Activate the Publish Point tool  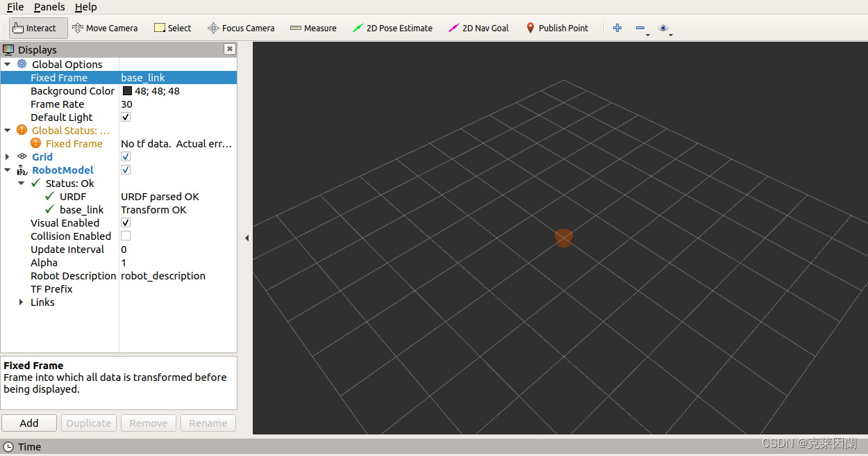(x=557, y=28)
